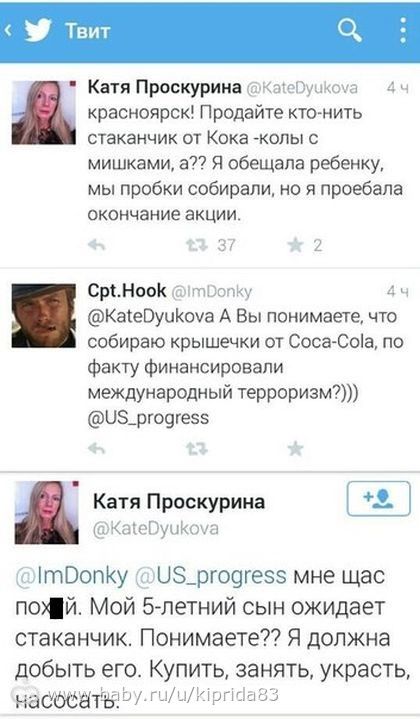Favorite the tweet with 2 stars
Image resolution: width=420 pixels, height=719 pixels.
pyautogui.click(x=295, y=245)
